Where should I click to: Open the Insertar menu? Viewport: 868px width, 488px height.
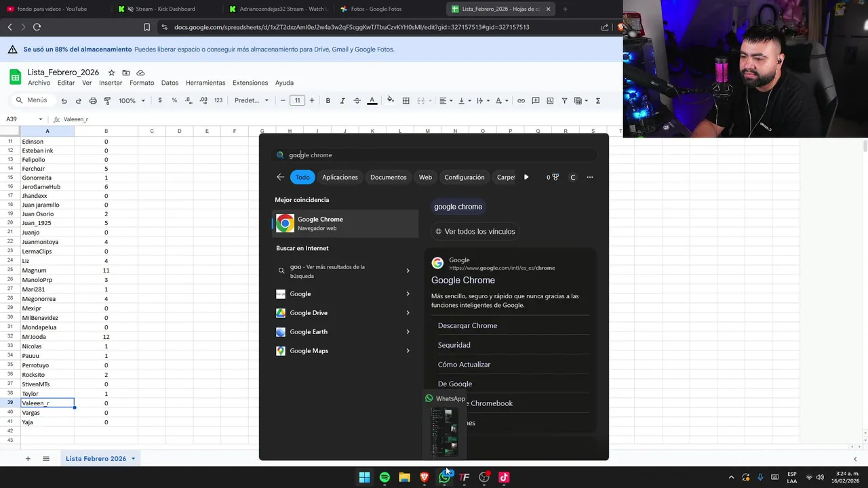tap(111, 83)
